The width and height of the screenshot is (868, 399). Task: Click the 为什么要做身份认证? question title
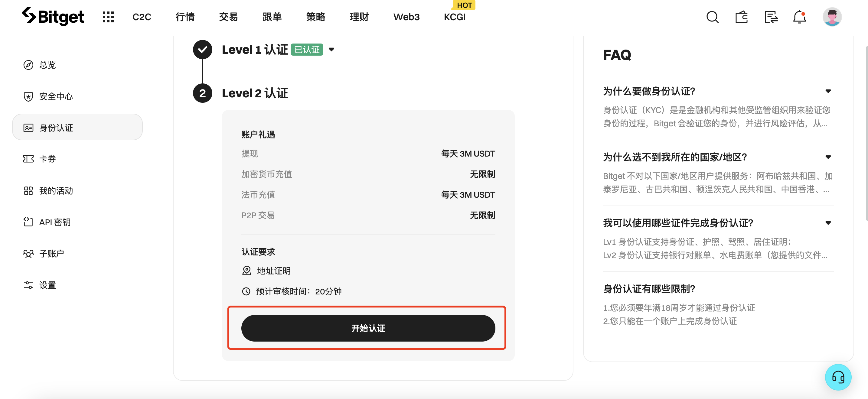(x=649, y=91)
